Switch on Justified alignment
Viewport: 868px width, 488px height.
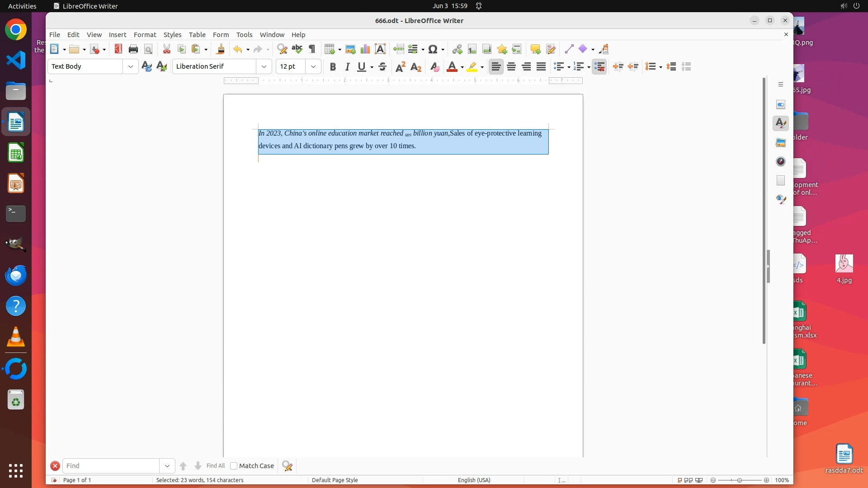[x=541, y=67]
